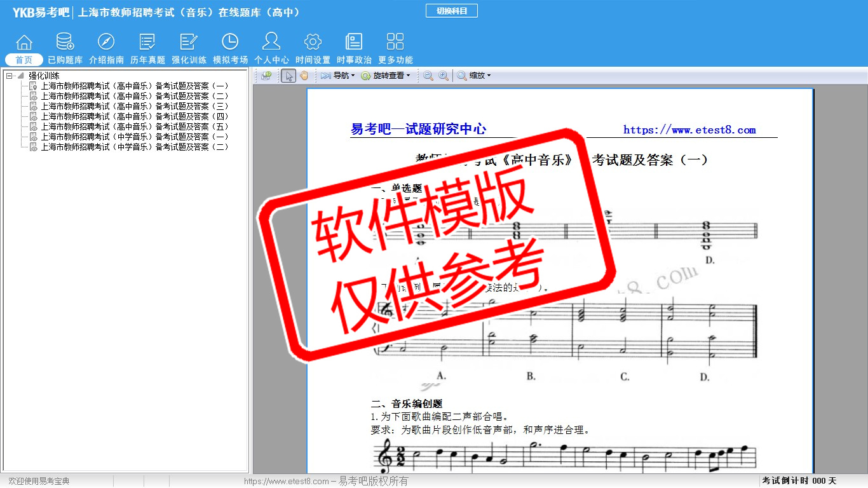Select 高中音乐 备考试题及答案（三）
Viewport: 868px width, 488px height.
[x=134, y=106]
